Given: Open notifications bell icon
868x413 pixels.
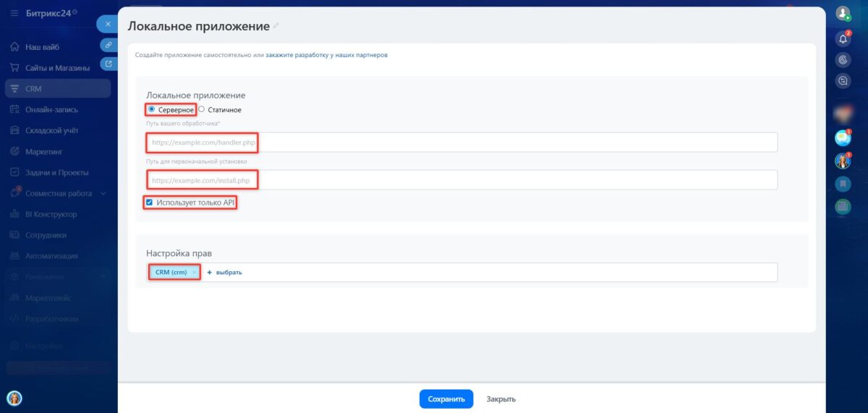Looking at the screenshot, I should pyautogui.click(x=843, y=38).
